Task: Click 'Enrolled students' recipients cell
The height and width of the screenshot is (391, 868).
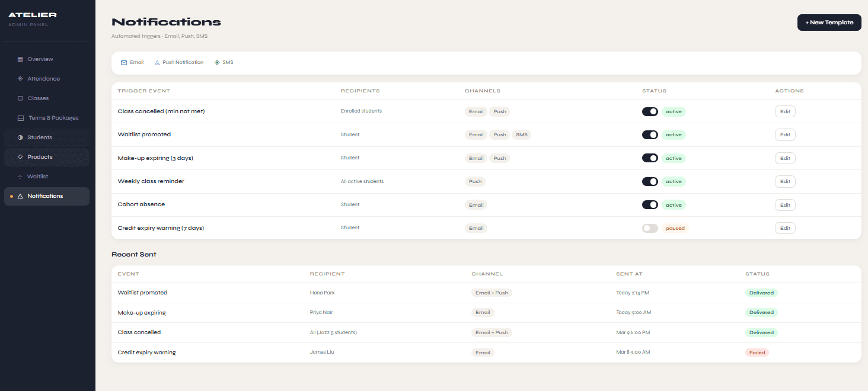Action: (x=361, y=111)
